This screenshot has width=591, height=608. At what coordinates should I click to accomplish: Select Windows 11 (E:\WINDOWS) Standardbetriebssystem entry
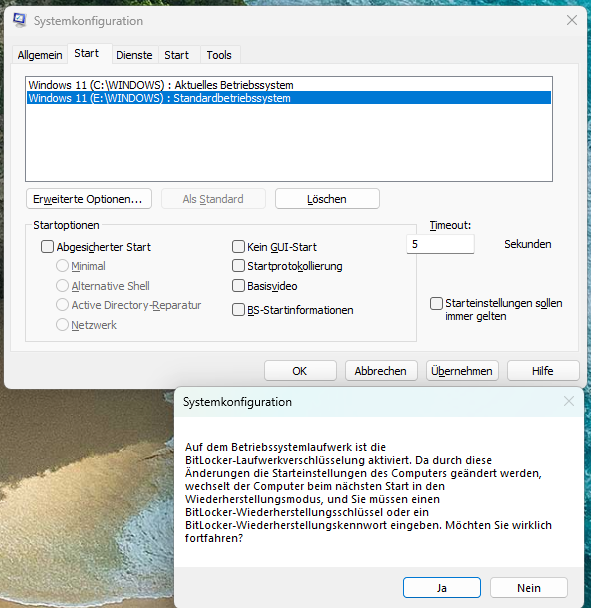[x=289, y=98]
